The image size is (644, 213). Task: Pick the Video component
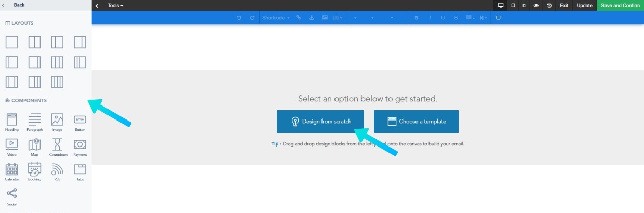12,145
